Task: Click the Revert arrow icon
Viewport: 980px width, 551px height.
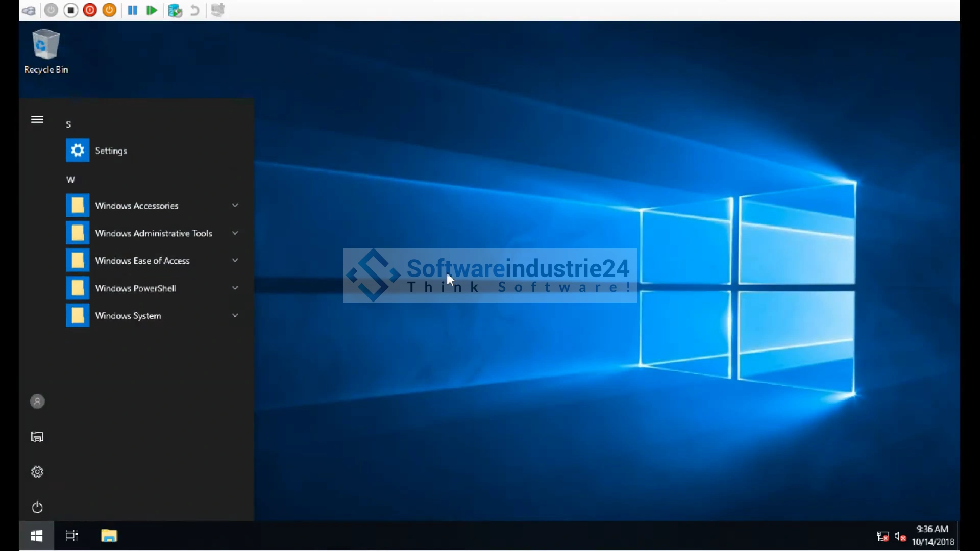Action: pos(194,10)
